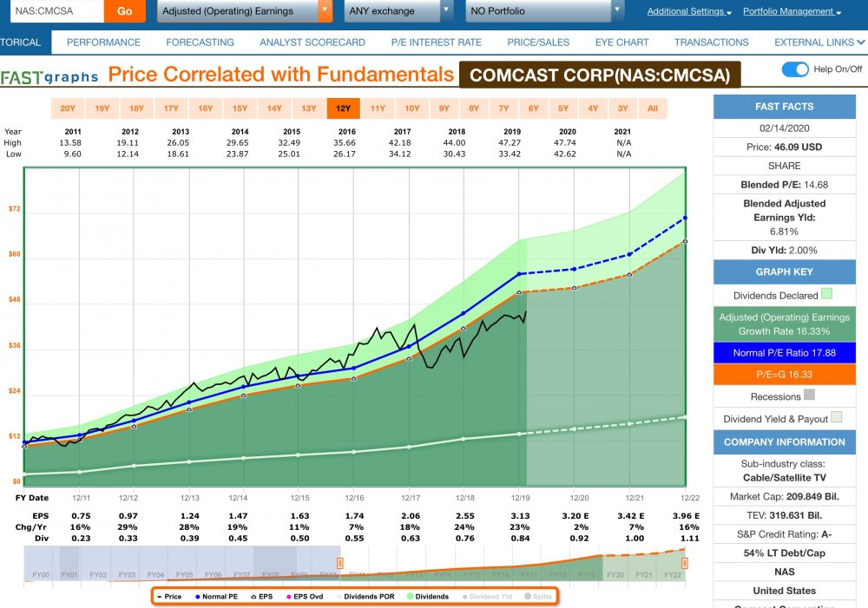Select the 19Y time range button
Image resolution: width=868 pixels, height=608 pixels.
pyautogui.click(x=102, y=108)
